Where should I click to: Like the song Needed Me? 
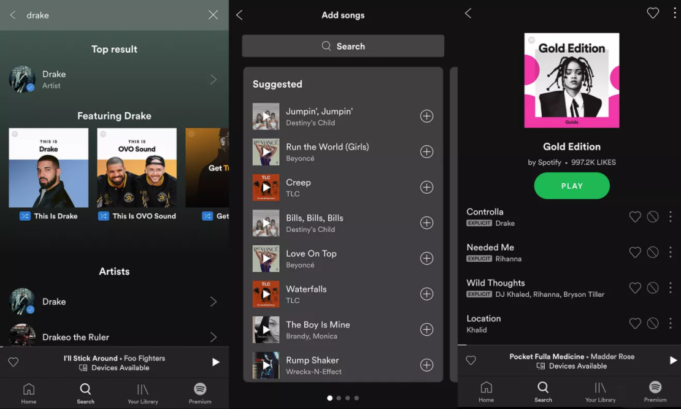pyautogui.click(x=635, y=252)
